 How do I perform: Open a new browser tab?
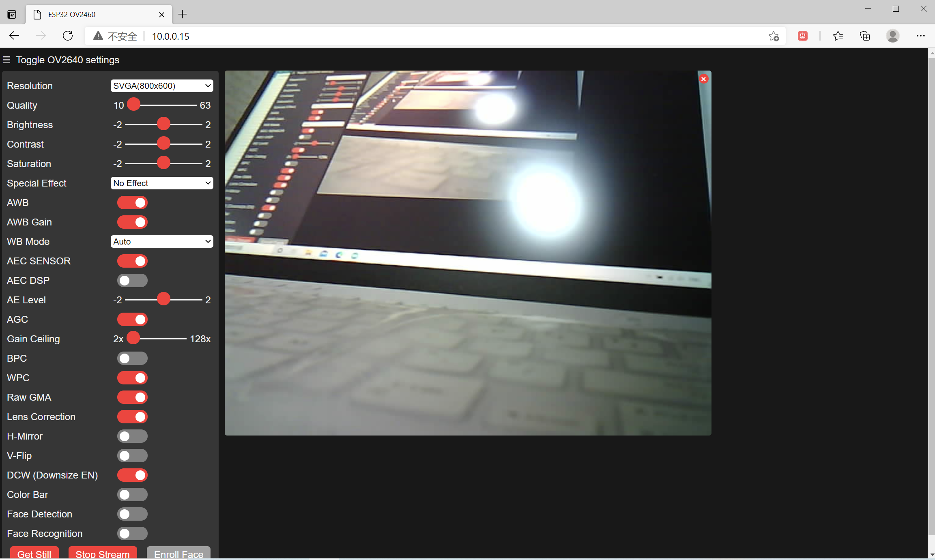click(x=183, y=15)
